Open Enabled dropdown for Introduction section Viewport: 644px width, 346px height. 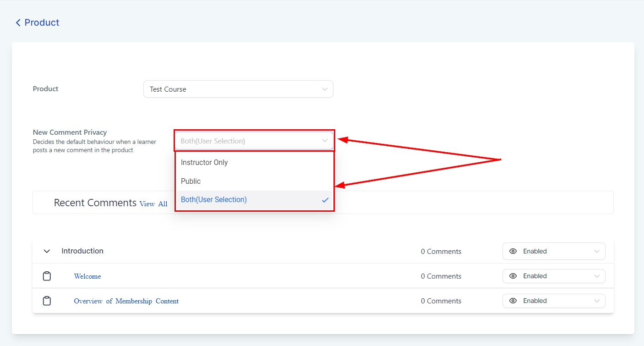pos(554,251)
